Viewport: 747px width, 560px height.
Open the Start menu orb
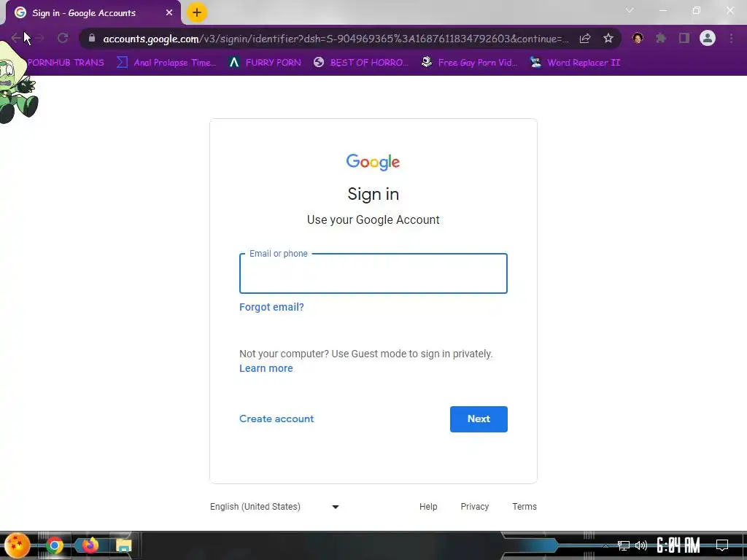coord(18,545)
